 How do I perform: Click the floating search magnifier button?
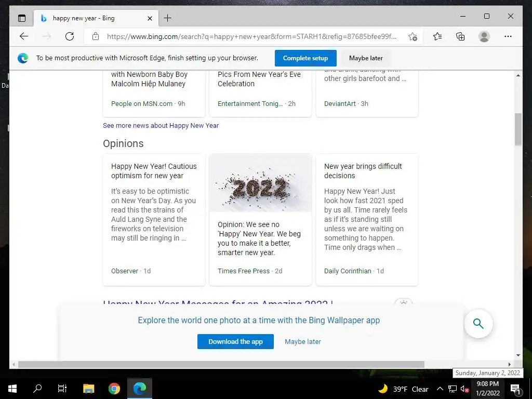[478, 324]
